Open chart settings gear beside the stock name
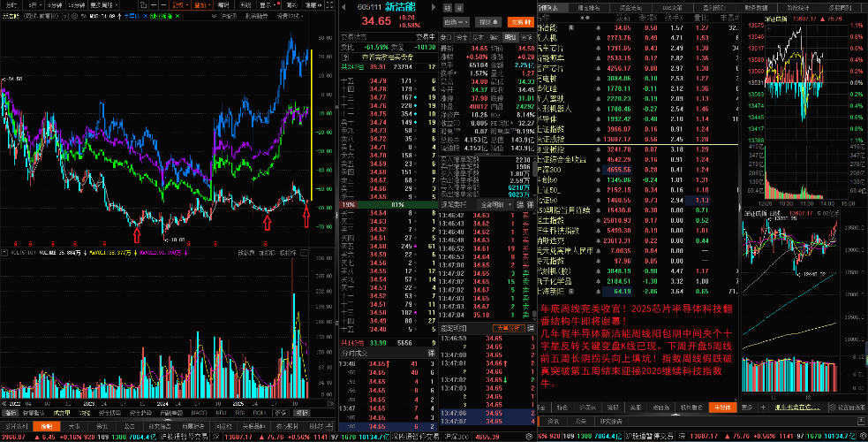Image resolution: width=868 pixels, height=442 pixels. (x=74, y=16)
